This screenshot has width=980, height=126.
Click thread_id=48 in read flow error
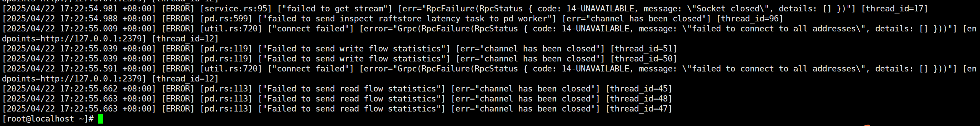click(639, 99)
